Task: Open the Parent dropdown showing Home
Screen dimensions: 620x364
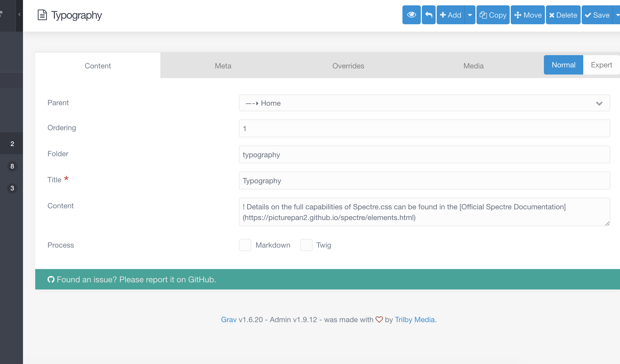Action: 424,103
